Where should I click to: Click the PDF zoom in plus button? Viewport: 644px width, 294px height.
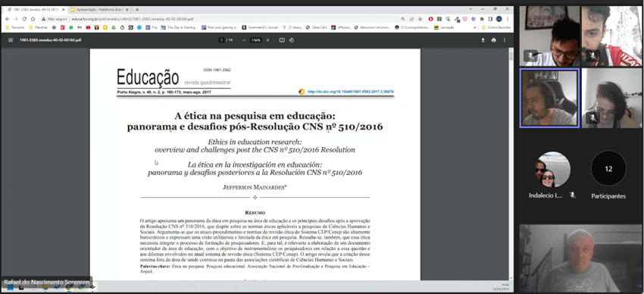click(267, 40)
